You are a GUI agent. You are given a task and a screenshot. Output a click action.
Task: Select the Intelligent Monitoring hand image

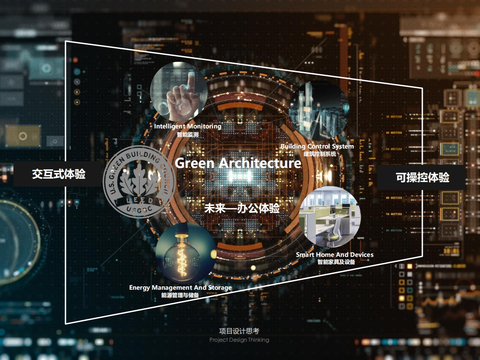(179, 91)
